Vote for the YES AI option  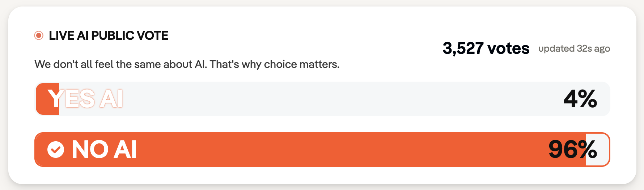322,99
